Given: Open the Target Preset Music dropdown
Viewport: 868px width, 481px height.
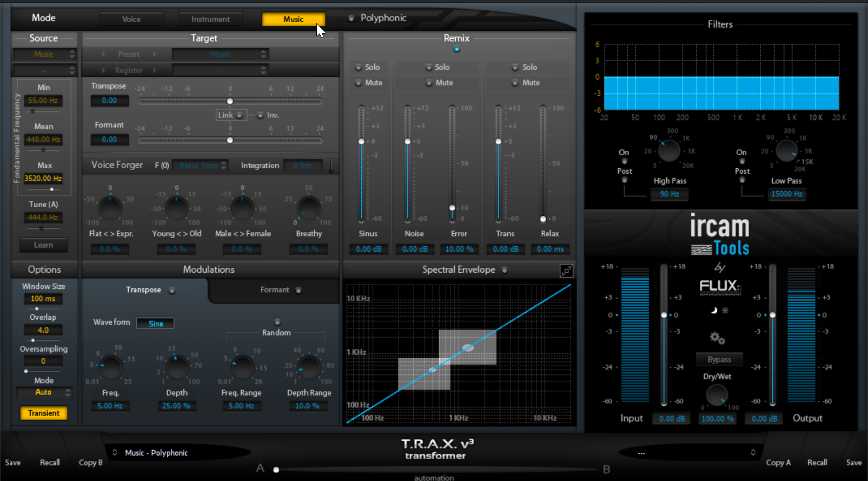Looking at the screenshot, I should tap(220, 54).
